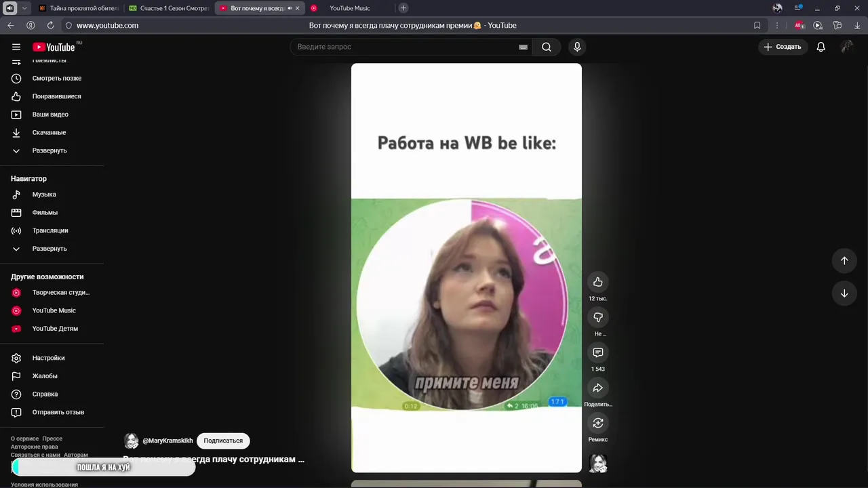
Task: Click the address bar showing www.youtube.com
Action: pos(107,25)
